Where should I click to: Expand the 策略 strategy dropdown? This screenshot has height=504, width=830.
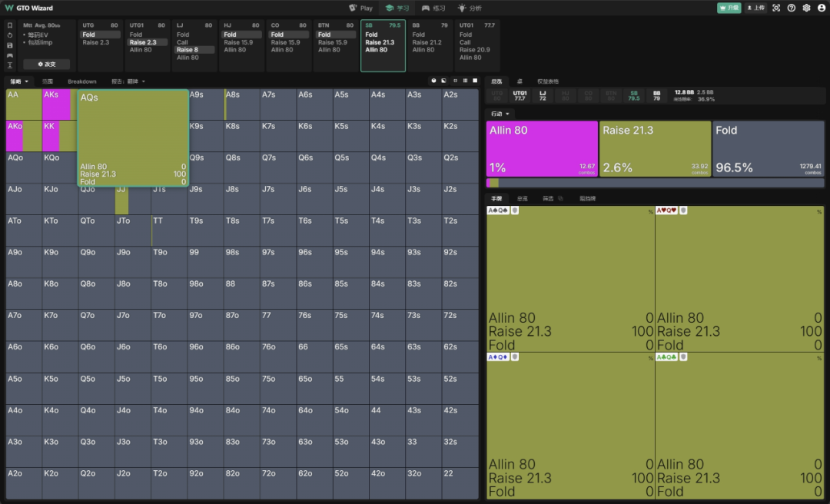click(19, 81)
